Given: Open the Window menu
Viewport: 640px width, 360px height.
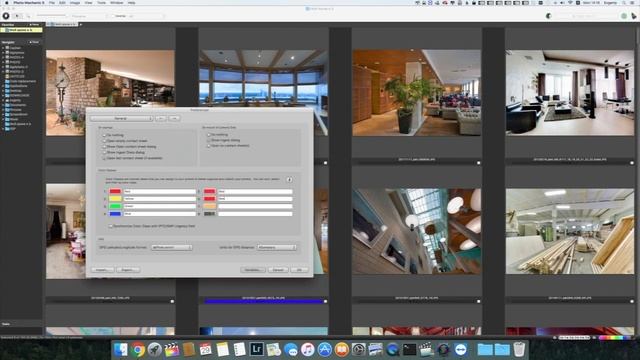Looking at the screenshot, I should point(116,3).
